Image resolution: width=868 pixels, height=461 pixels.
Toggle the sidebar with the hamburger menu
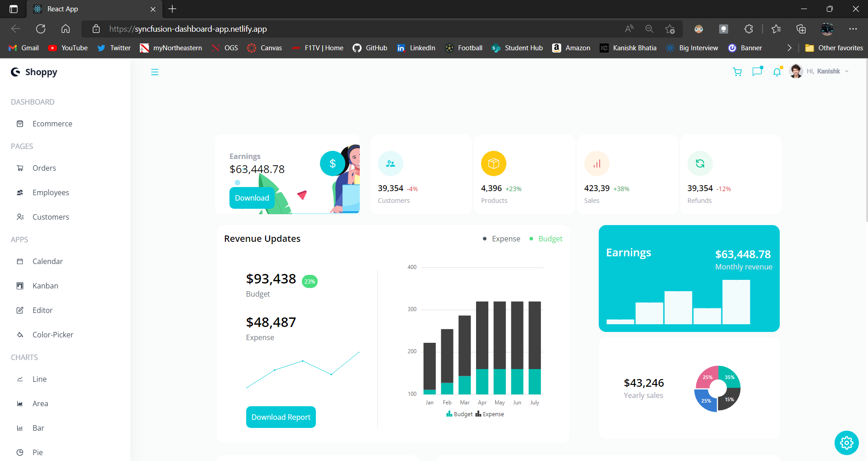(x=155, y=72)
